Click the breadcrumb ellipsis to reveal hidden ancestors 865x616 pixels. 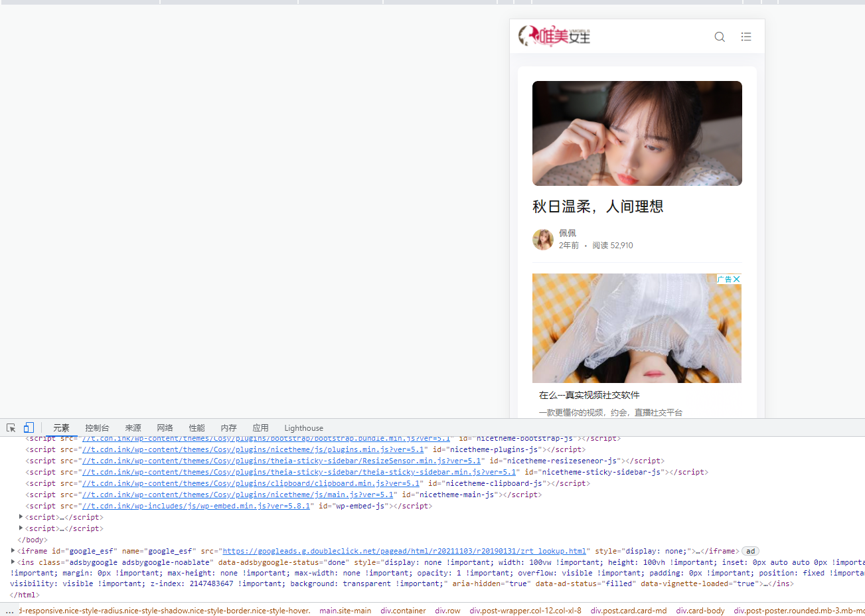point(8,610)
